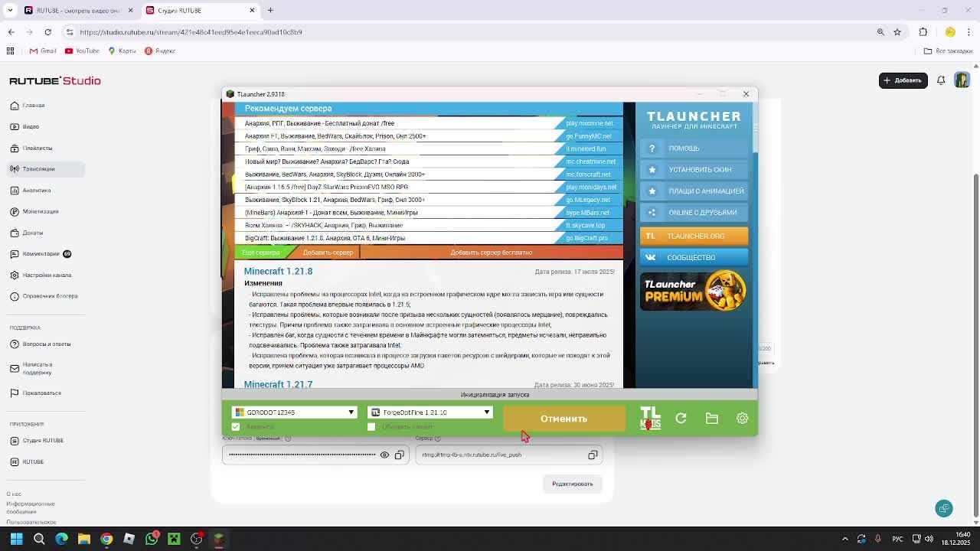Image resolution: width=980 pixels, height=551 pixels.
Task: Open the YouTube bookmark
Action: (82, 51)
